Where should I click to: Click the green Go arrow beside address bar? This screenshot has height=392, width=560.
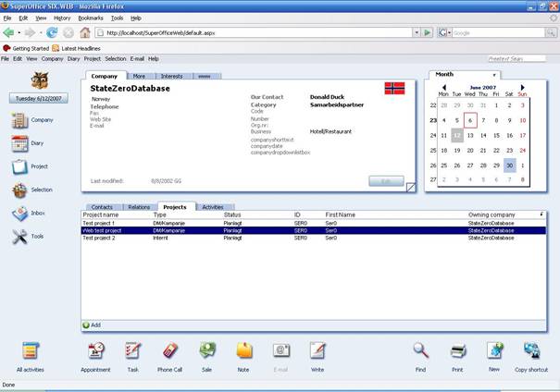pos(427,32)
